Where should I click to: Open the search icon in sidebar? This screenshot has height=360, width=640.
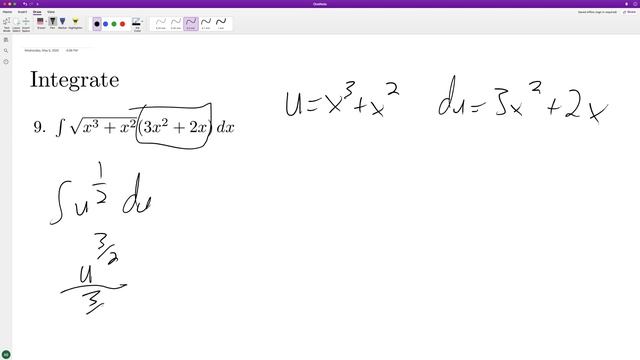click(6, 51)
